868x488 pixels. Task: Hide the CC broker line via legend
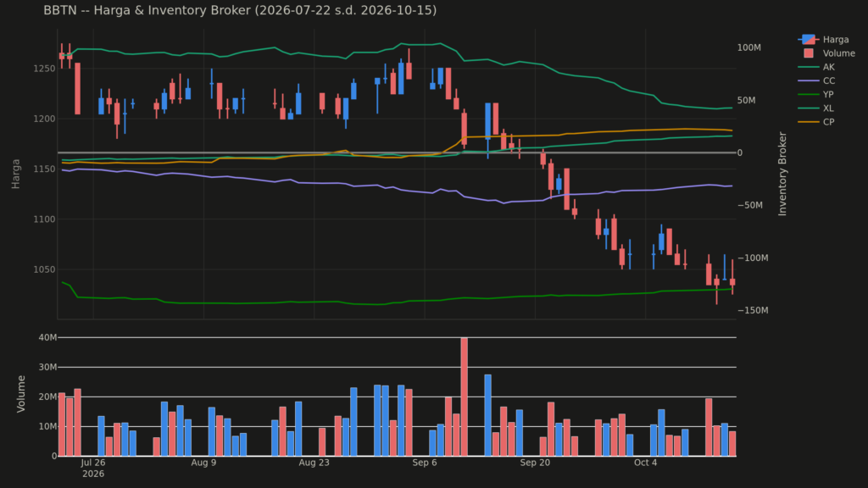pyautogui.click(x=816, y=80)
